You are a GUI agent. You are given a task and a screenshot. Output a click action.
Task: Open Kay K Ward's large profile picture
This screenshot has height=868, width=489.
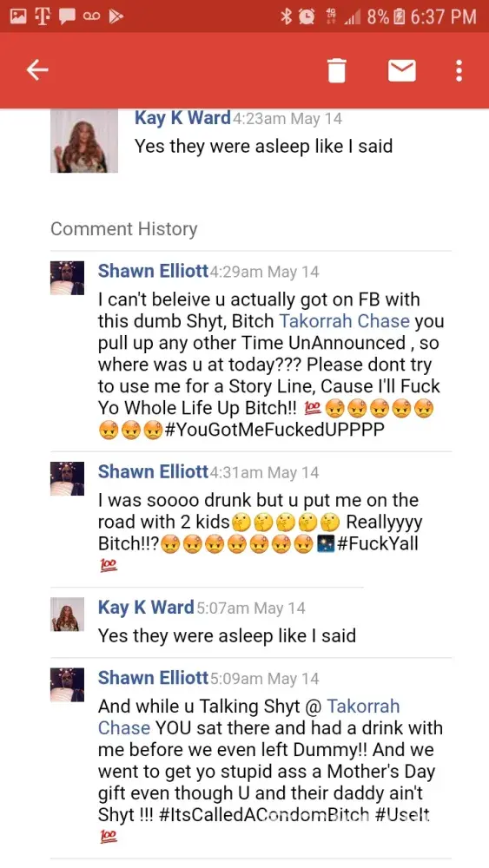tap(84, 141)
